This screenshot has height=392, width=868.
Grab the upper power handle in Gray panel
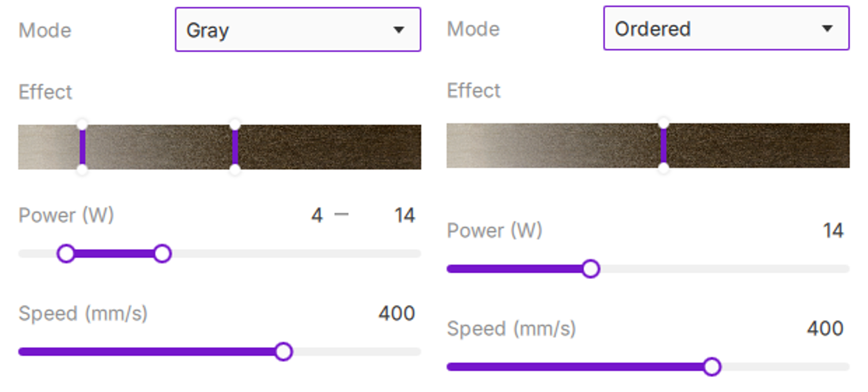coord(162,253)
